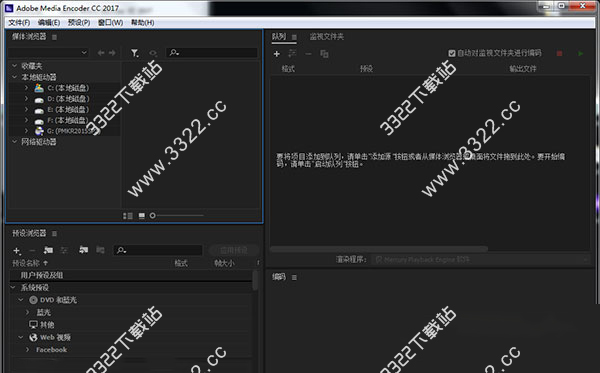The image size is (600, 373).
Task: Click the 应用预设 button
Action: 234,250
